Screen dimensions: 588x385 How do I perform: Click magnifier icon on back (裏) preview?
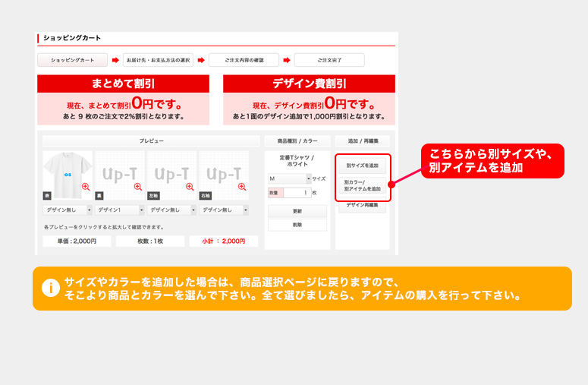pos(137,187)
